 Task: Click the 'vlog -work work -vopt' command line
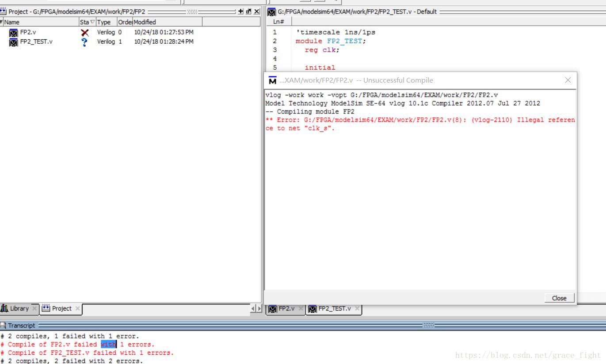[x=381, y=95]
